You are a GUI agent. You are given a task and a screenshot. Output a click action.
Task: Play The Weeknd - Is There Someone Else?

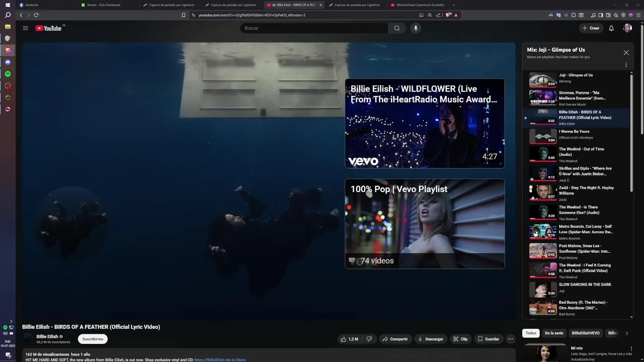576,212
